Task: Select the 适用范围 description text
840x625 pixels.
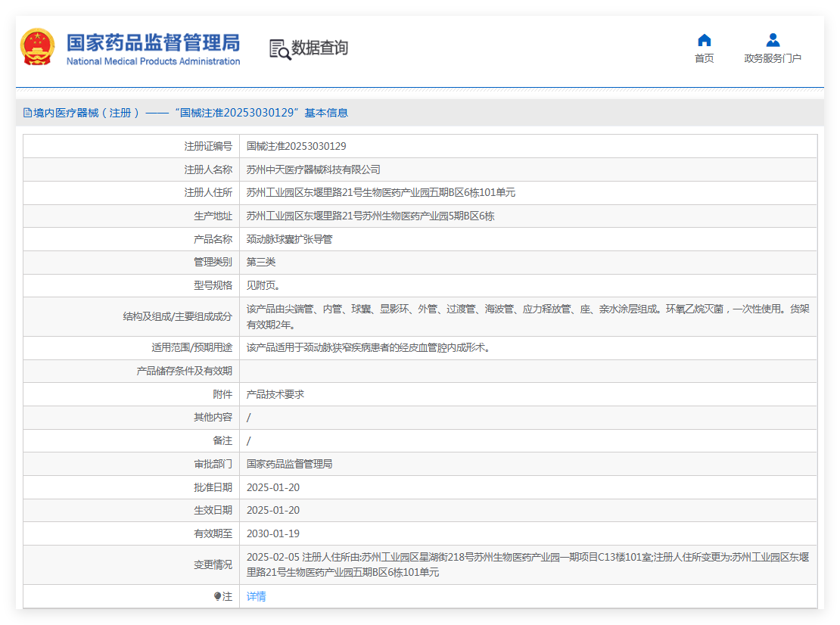Action: click(x=368, y=347)
